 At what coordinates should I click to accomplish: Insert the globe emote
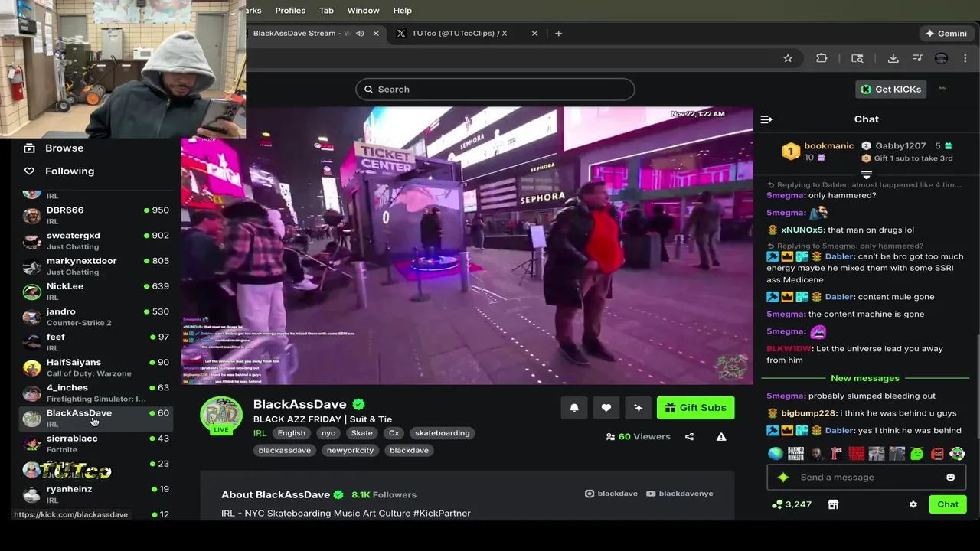776,454
